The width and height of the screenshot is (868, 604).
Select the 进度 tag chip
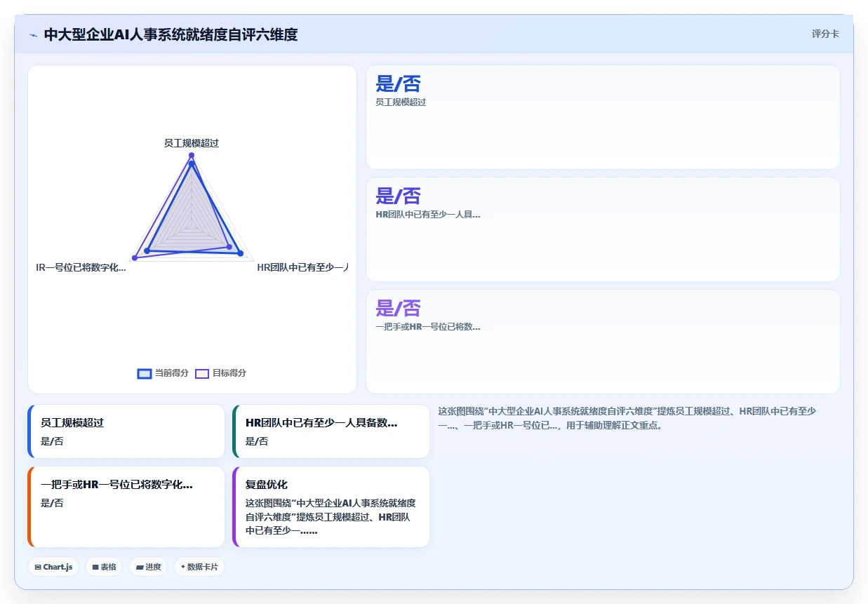pyautogui.click(x=148, y=567)
